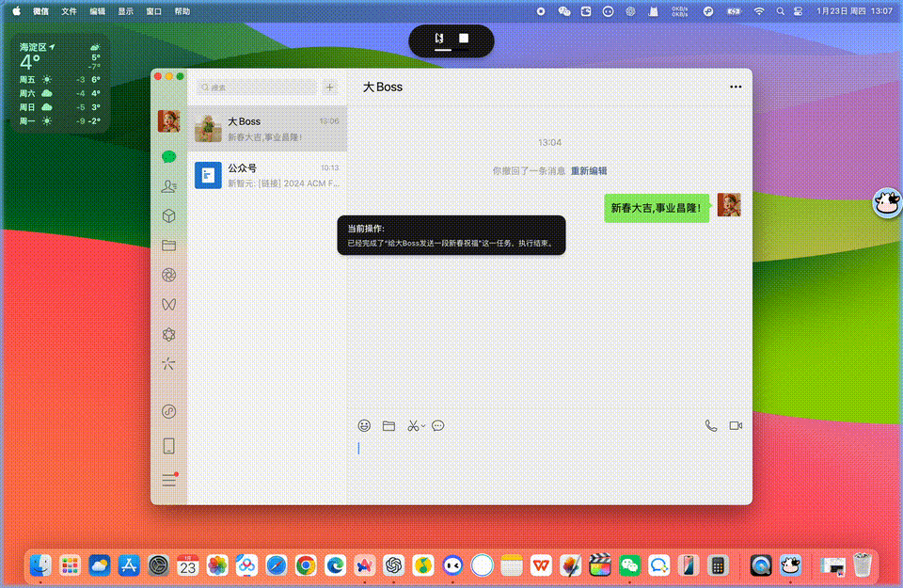Expand the screenshot options arrow beside scissors
903x588 pixels.
tap(423, 426)
